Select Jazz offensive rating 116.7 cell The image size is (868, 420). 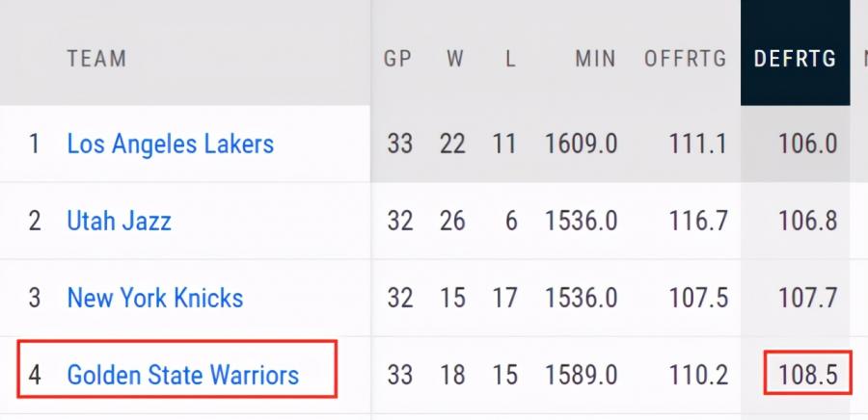tap(698, 221)
